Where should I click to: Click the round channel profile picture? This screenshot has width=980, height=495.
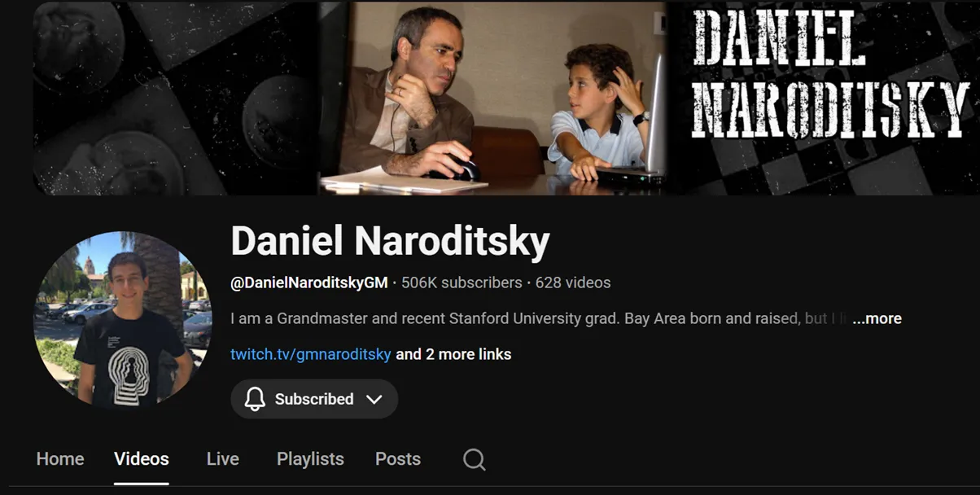(123, 318)
